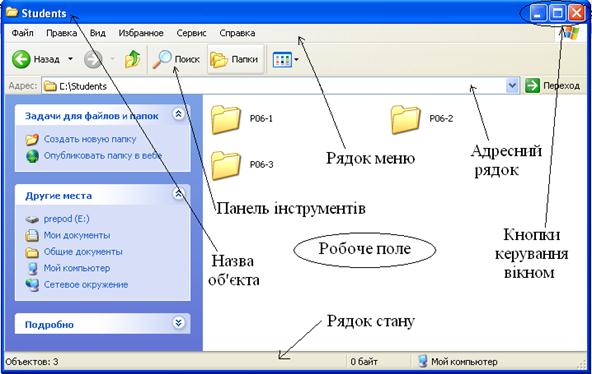Click the new folder icon beside Создать новую папку
The width and height of the screenshot is (592, 374).
(32, 139)
